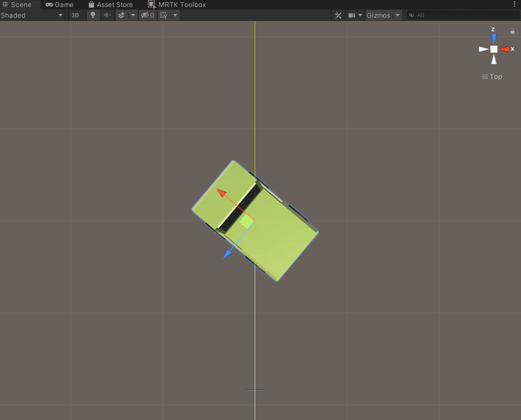Toggle scene audio with the speaker icon

tap(107, 15)
